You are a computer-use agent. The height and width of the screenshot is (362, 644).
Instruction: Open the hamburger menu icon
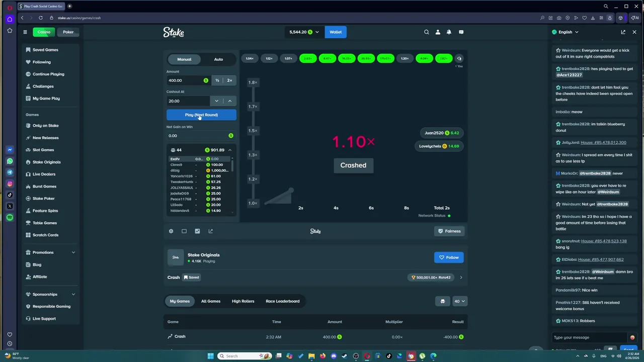25,32
